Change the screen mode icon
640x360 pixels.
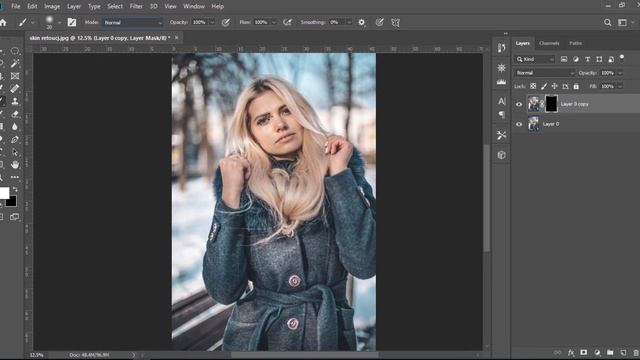point(15,217)
